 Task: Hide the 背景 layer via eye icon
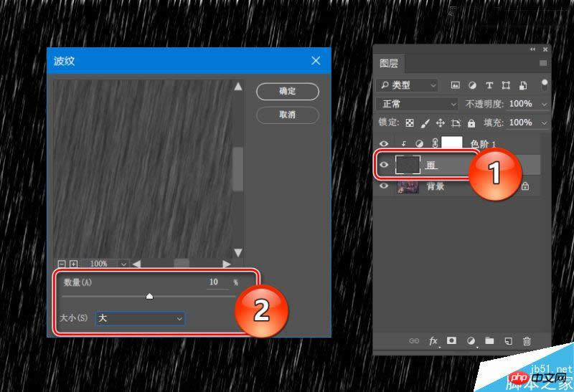pos(384,186)
